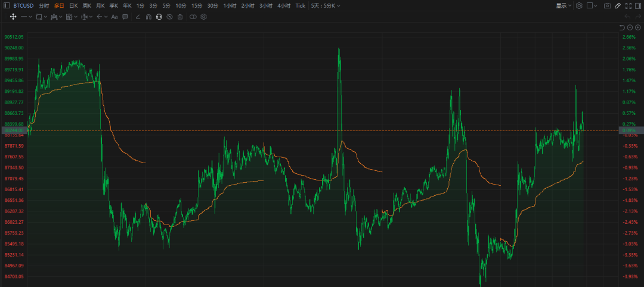Switch to the 日K daily chart tab
This screenshot has height=287, width=644.
point(73,5)
